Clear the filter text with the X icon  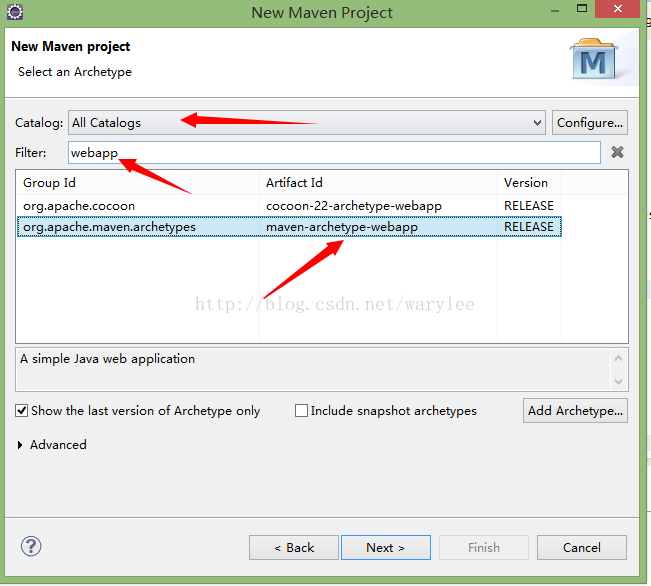(x=617, y=152)
